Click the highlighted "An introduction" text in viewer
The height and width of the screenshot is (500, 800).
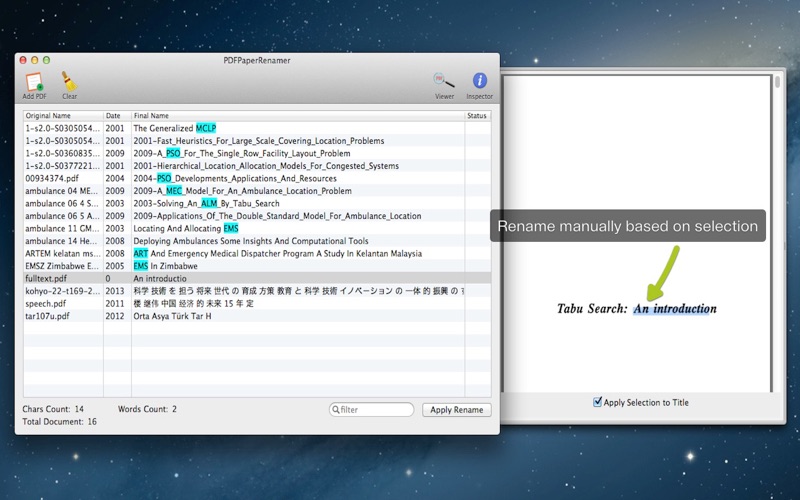click(674, 309)
